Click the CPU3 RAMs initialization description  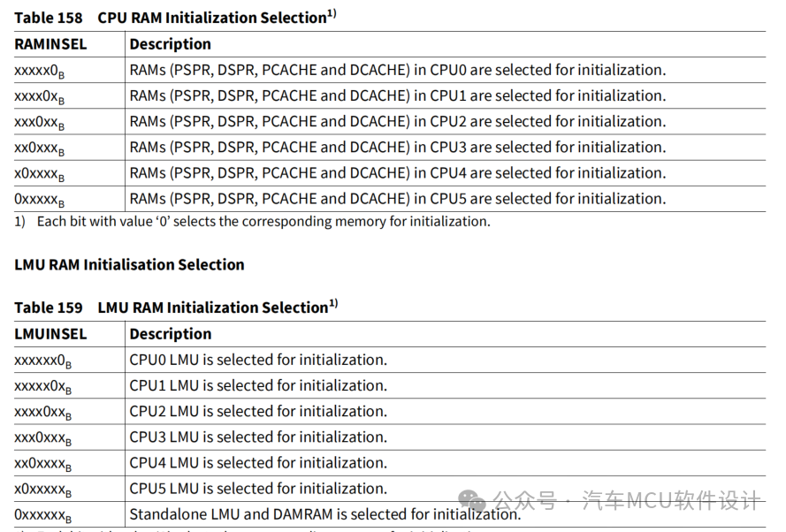coord(398,147)
